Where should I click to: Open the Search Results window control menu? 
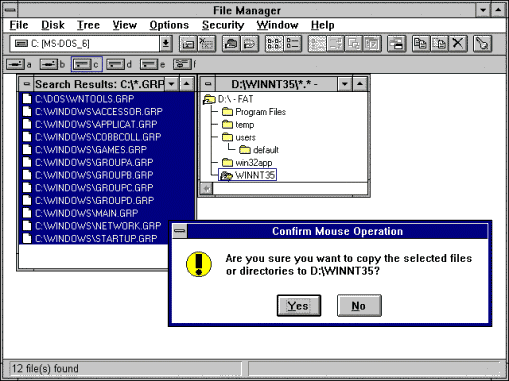(26, 84)
